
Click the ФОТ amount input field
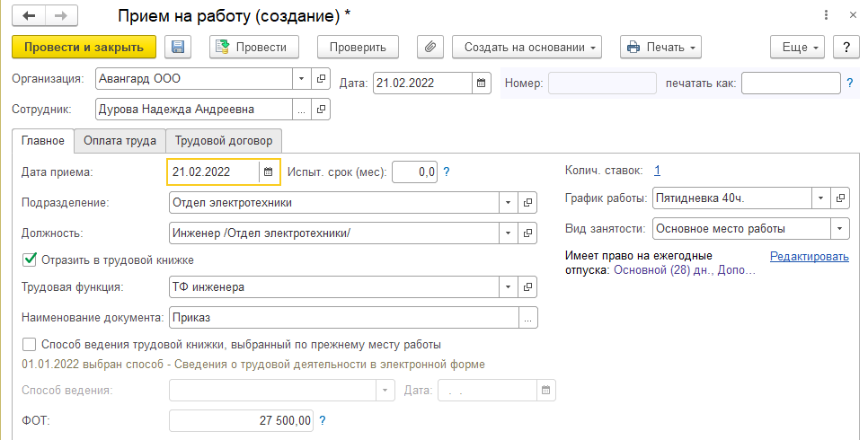242,420
